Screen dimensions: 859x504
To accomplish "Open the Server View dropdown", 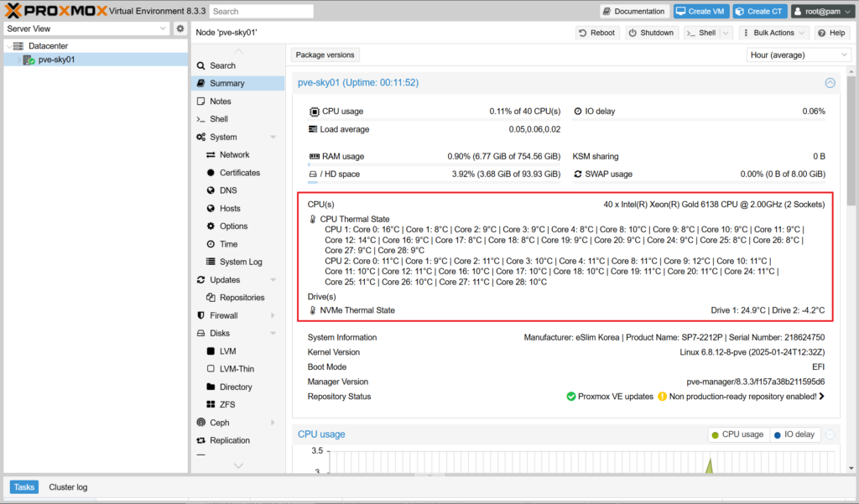I will [x=87, y=29].
